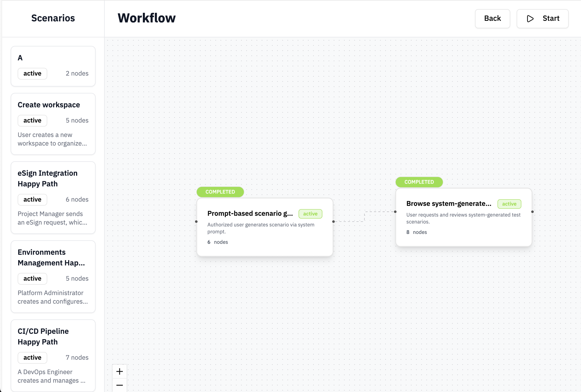Screen dimensions: 581x392
Task: Click the zoom out minus icon
Action: 120,385
